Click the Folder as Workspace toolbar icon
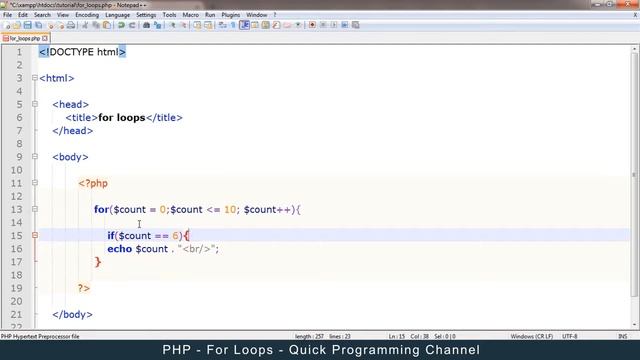The width and height of the screenshot is (640, 360). coord(287,25)
